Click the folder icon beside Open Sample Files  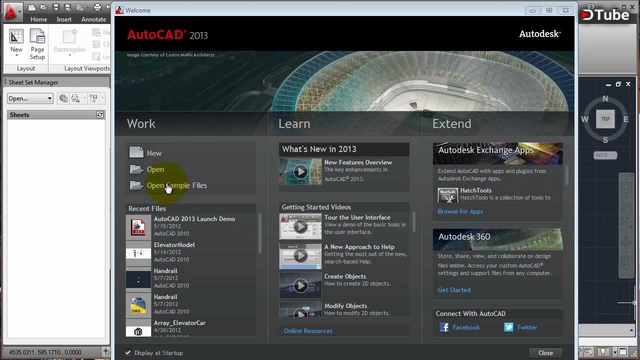pos(136,185)
